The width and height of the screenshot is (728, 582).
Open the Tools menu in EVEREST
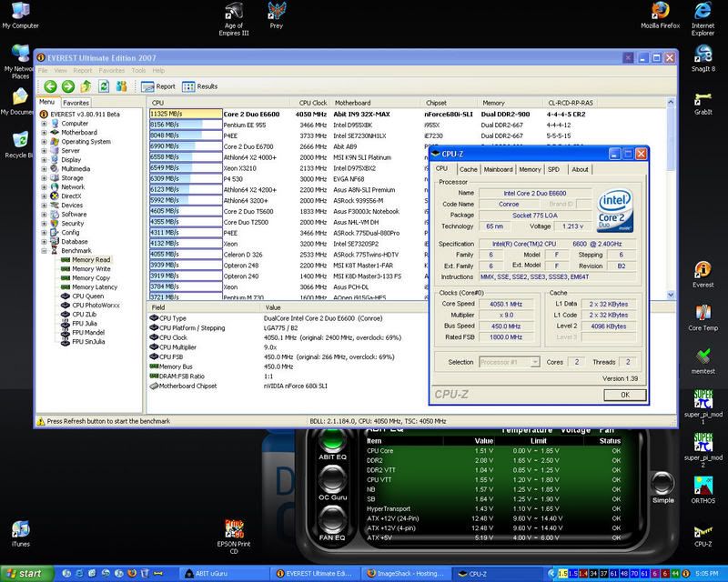(x=138, y=71)
